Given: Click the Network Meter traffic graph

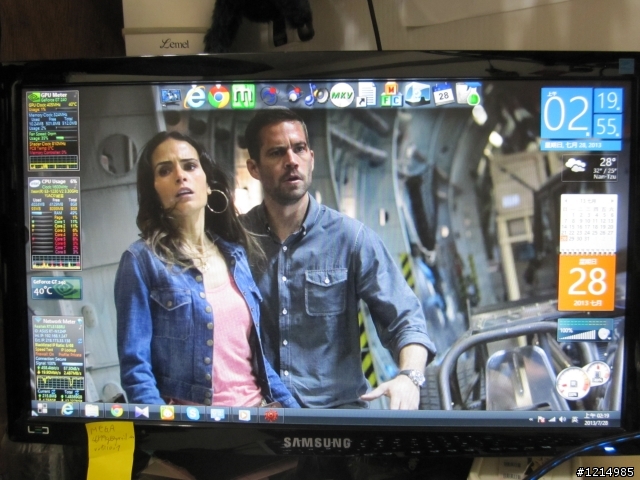Looking at the screenshot, I should pyautogui.click(x=61, y=382).
